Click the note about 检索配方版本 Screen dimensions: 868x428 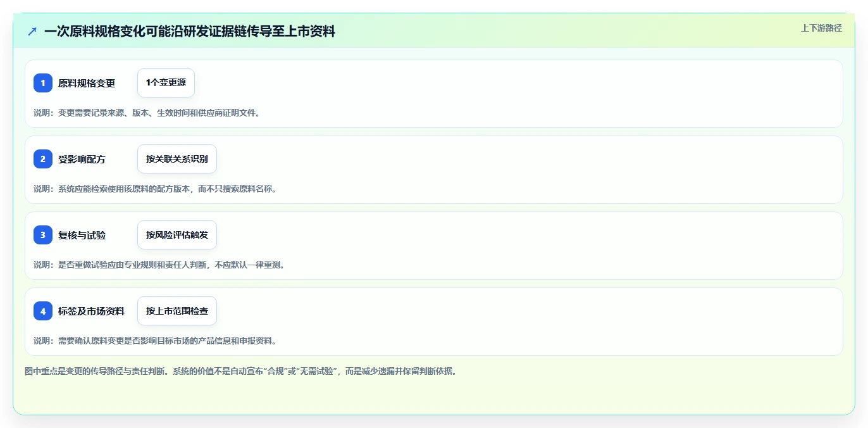(155, 189)
